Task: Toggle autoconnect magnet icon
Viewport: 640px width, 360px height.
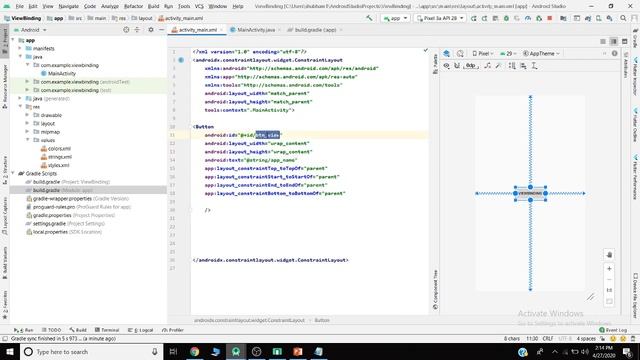Action: [x=457, y=65]
